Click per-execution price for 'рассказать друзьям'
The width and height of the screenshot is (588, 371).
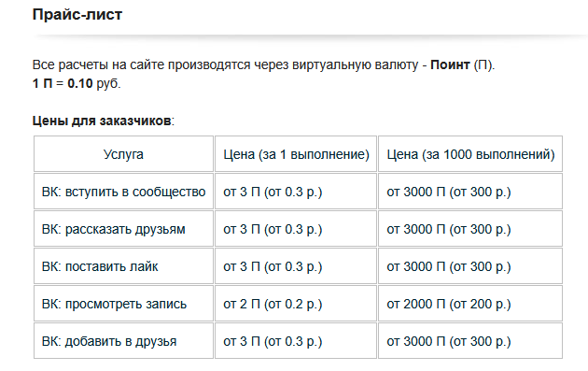(296, 229)
